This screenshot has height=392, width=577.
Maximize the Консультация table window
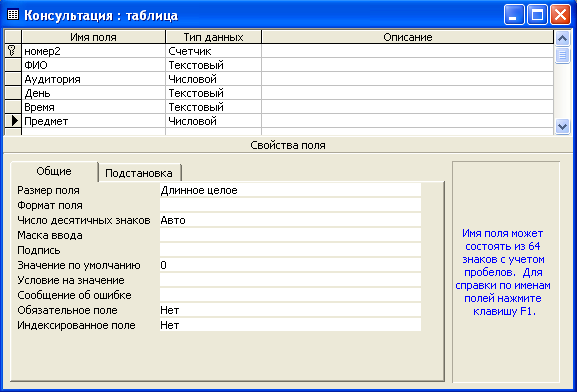[x=537, y=15]
